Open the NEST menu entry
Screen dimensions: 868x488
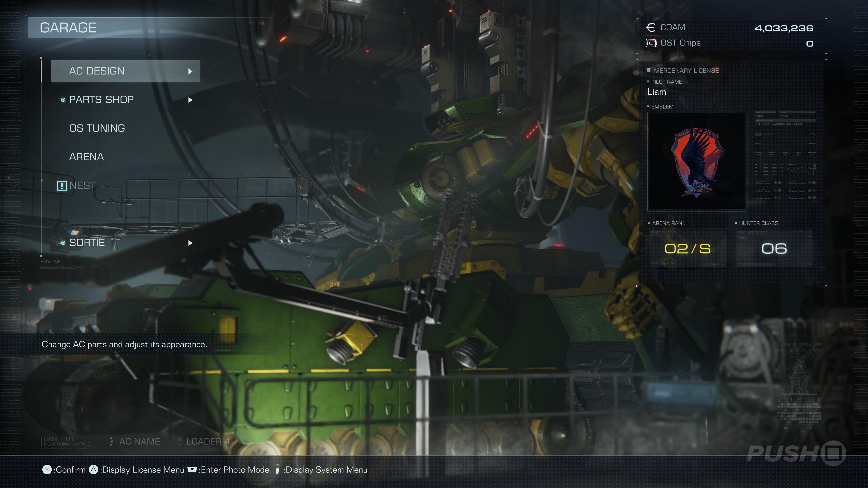[x=83, y=185]
